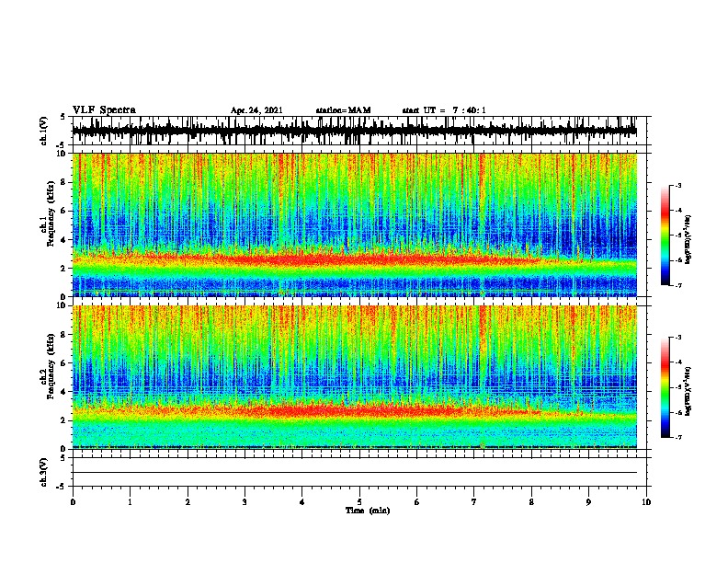Click the "2" frequency tick of ch.2 spectrogram
Viewport: 728px width, 563px height.
(65, 420)
